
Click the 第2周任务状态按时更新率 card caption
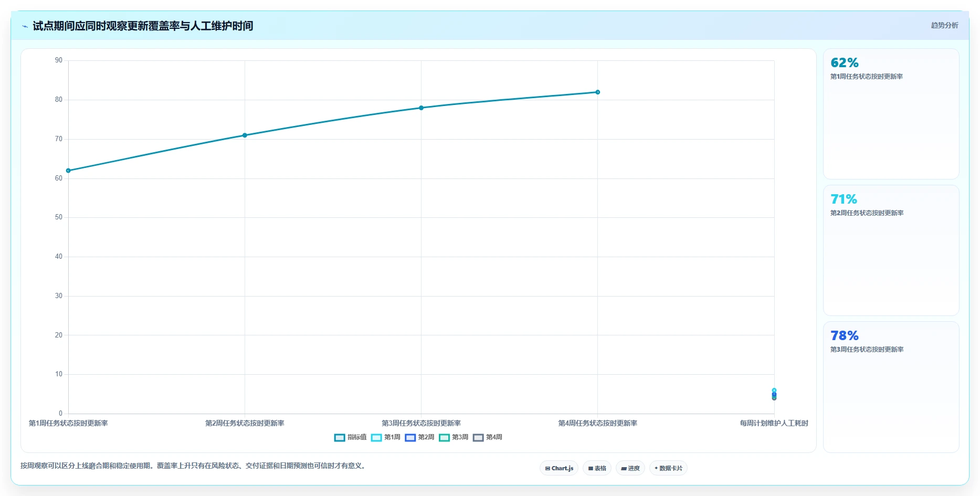[x=867, y=213]
